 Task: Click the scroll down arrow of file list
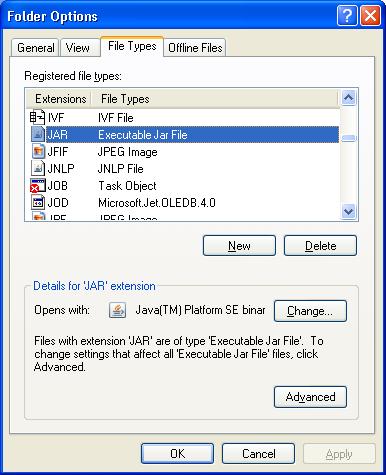(349, 211)
